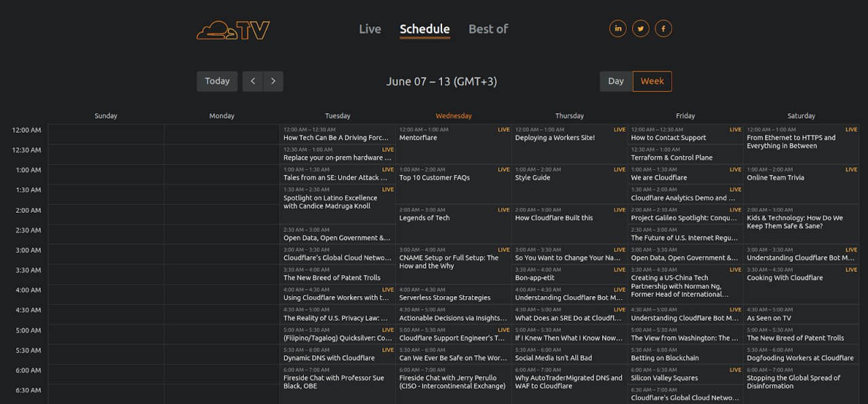Viewport: 868px width, 404px height.
Task: Open the Style Guide show
Action: coord(569,184)
